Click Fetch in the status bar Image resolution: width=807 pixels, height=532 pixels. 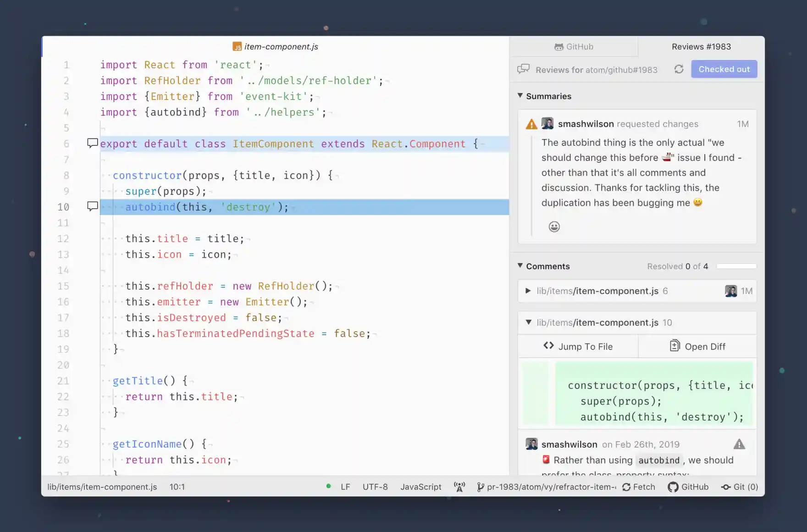(639, 487)
